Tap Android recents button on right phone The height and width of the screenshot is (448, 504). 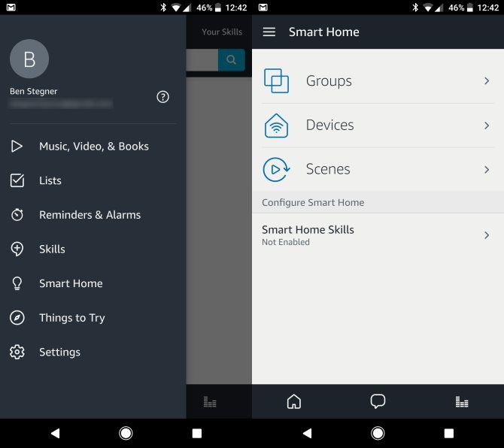(x=449, y=433)
